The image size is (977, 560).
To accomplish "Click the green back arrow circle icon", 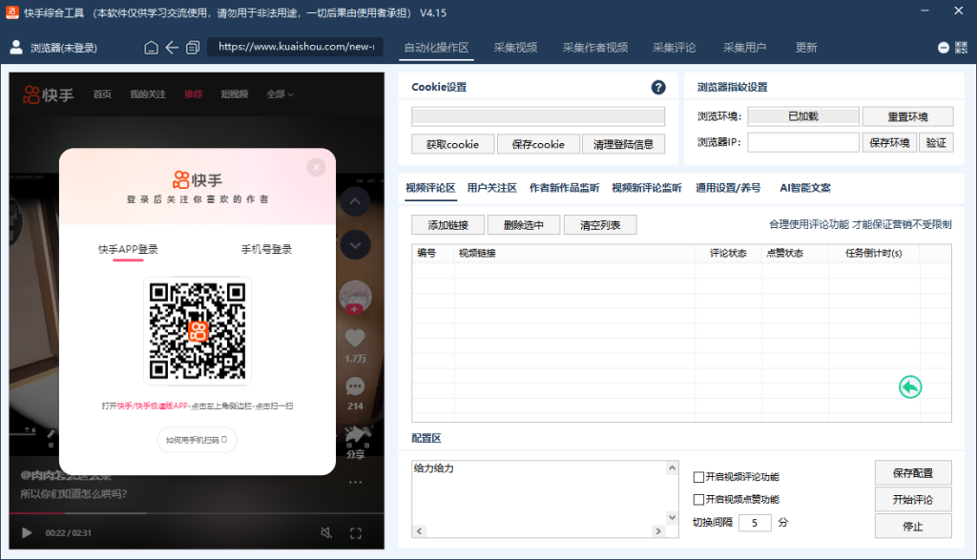I will [x=909, y=386].
